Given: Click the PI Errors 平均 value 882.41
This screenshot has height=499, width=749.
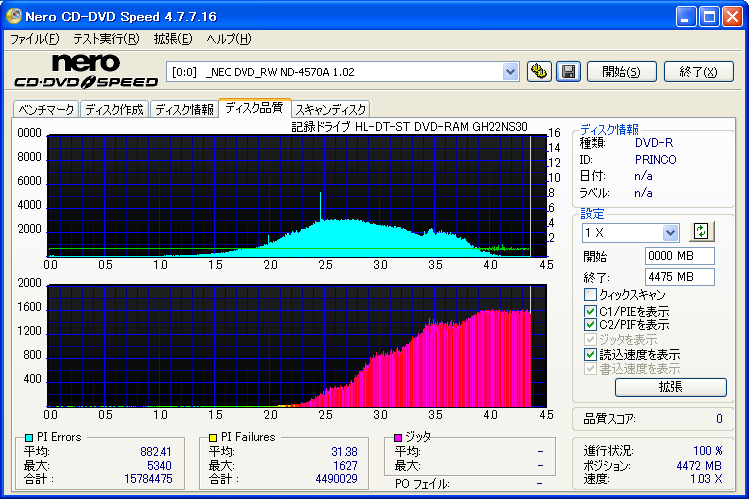Looking at the screenshot, I should (x=156, y=452).
